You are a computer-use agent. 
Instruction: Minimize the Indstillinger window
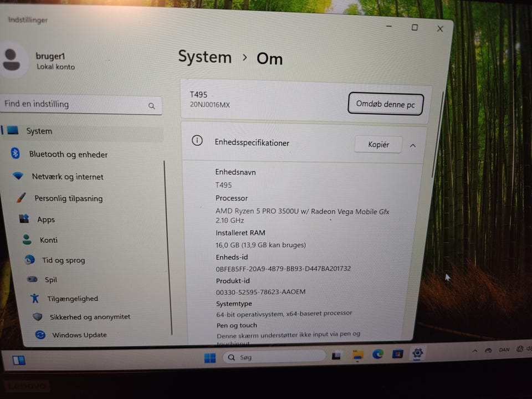point(389,26)
